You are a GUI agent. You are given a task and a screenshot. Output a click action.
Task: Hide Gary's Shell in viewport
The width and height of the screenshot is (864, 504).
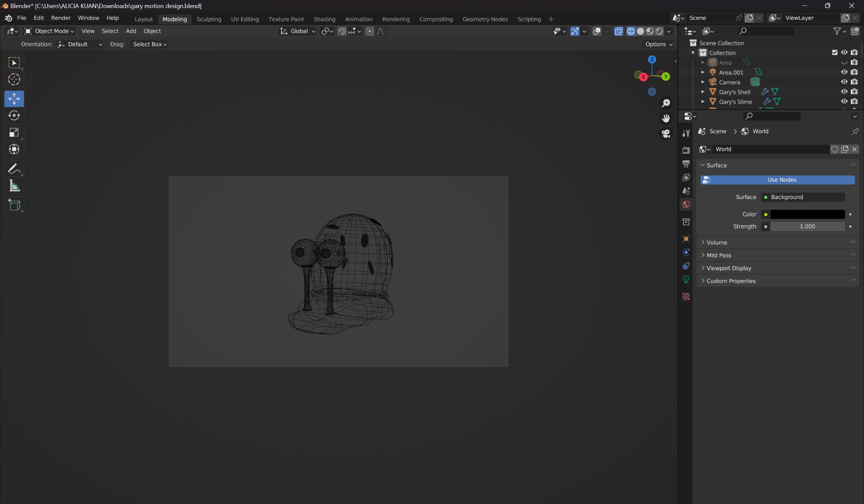click(844, 92)
